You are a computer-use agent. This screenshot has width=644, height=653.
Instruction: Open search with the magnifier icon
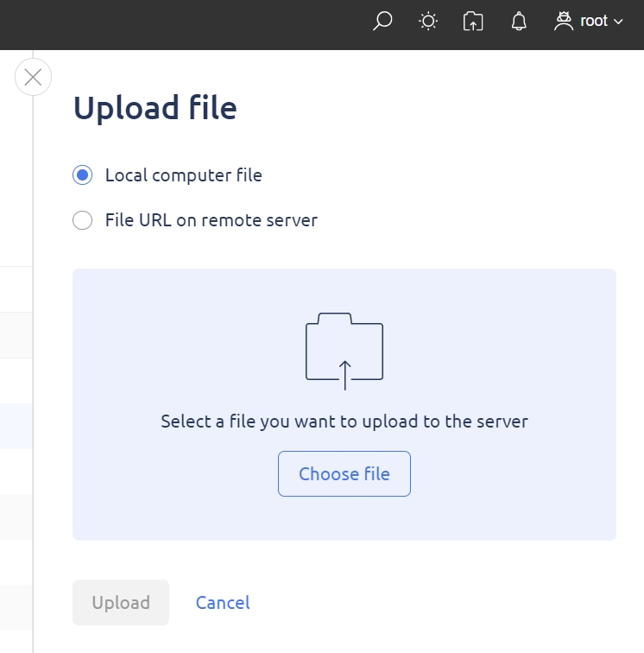pos(382,21)
